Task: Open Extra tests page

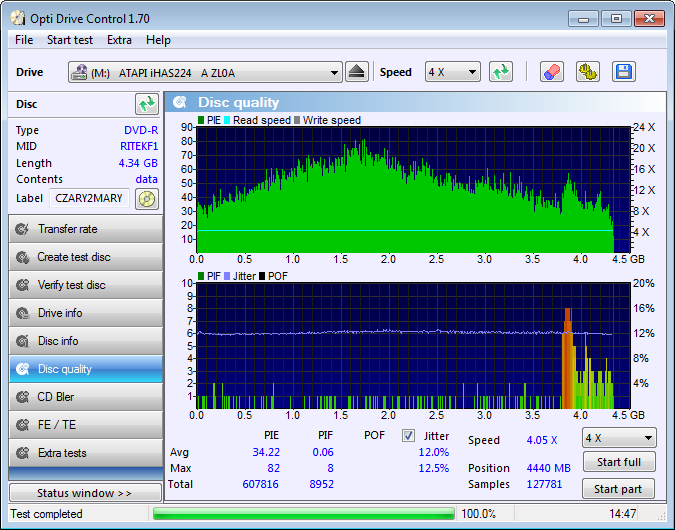Action: (x=86, y=453)
